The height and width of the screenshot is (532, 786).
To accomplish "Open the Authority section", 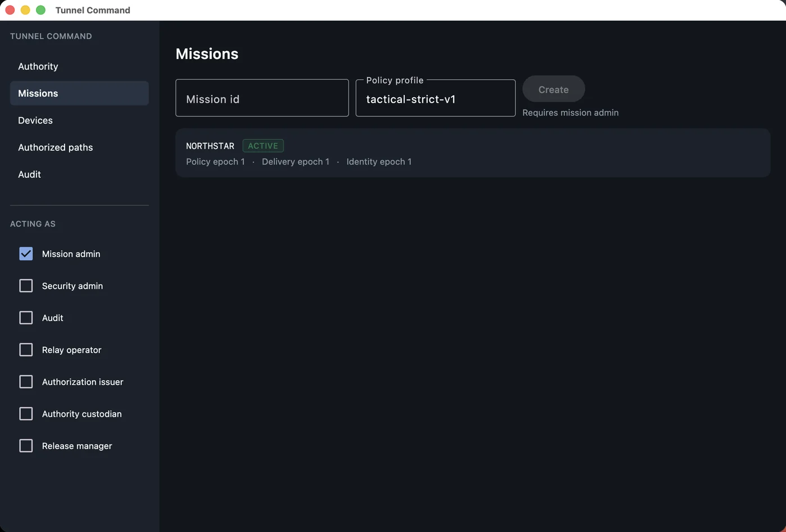I will click(79, 66).
